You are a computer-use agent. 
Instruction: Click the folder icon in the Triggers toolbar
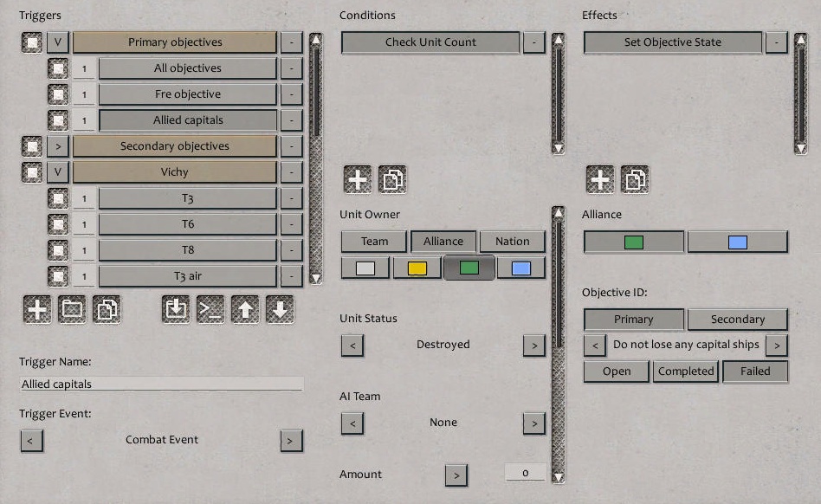[71, 308]
